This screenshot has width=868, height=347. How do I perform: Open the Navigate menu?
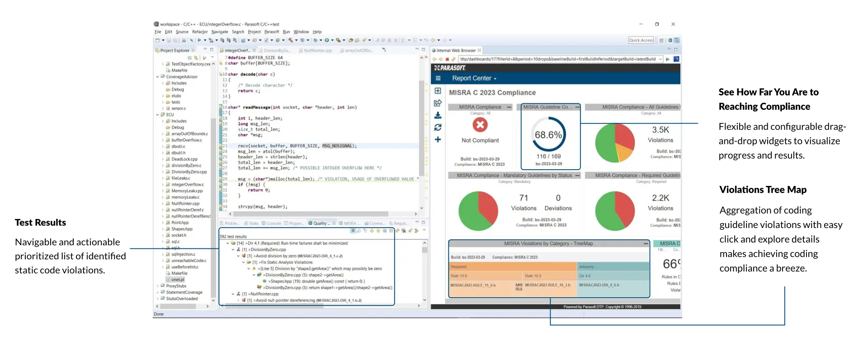coord(220,32)
